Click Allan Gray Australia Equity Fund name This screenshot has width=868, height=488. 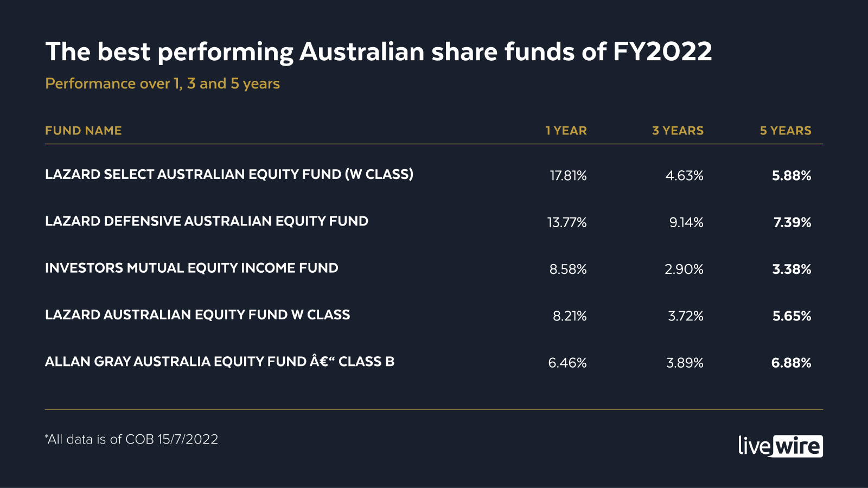coord(220,362)
